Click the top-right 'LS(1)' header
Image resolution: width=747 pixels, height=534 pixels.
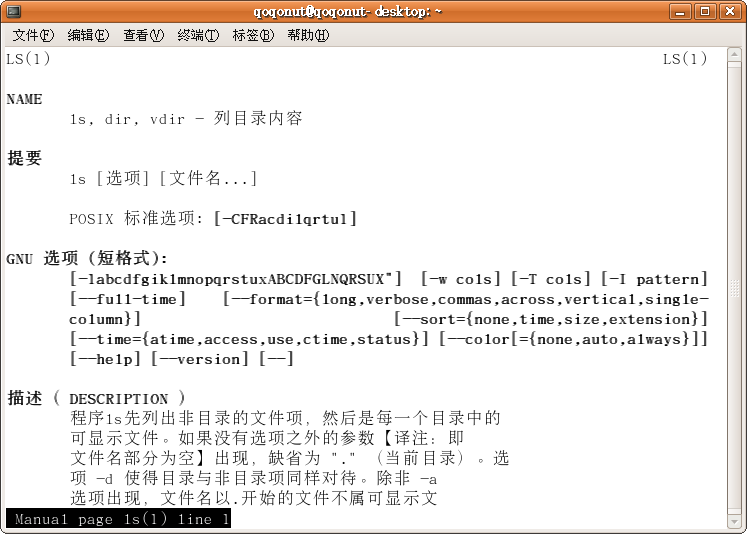[685, 59]
